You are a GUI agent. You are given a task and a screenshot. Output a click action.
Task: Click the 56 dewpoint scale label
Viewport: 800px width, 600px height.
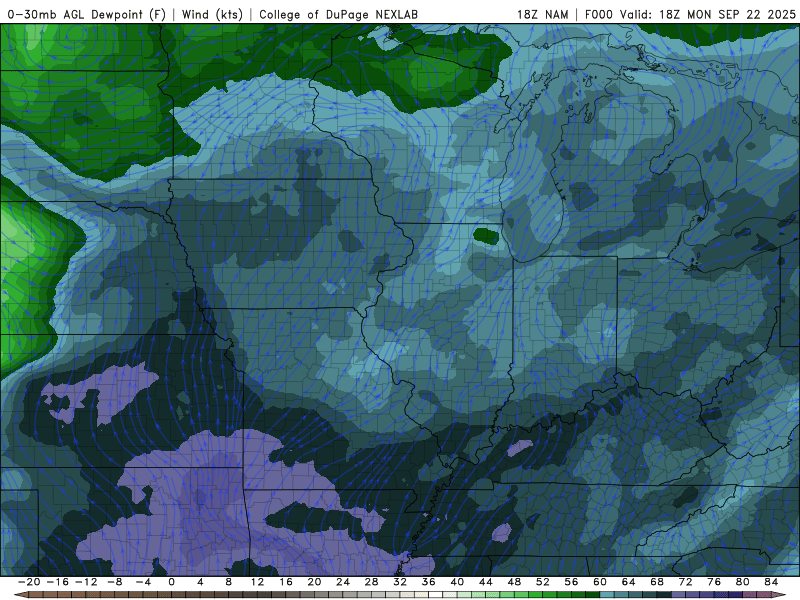click(571, 582)
